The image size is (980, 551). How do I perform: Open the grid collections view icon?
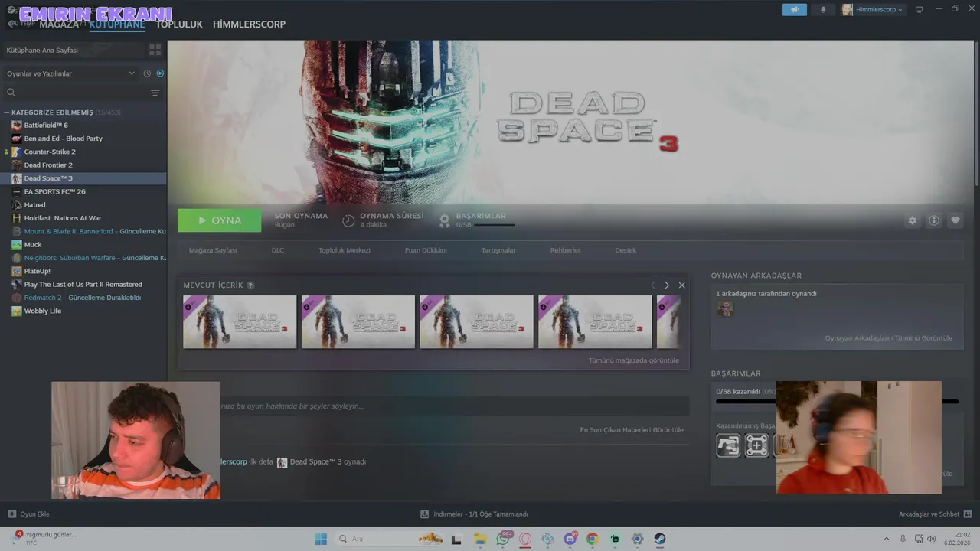click(x=155, y=50)
